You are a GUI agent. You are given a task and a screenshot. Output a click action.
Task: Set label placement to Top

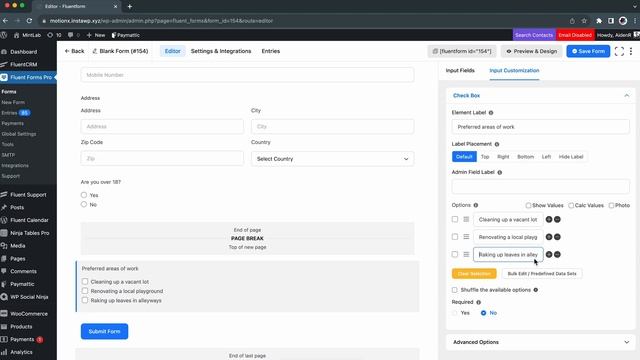485,157
